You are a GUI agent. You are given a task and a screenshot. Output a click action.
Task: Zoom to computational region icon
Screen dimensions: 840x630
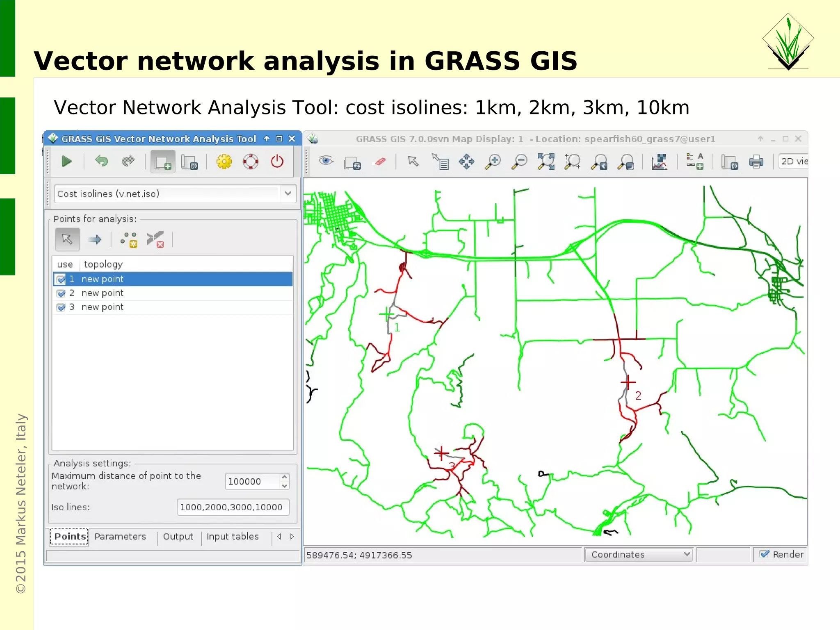(573, 161)
